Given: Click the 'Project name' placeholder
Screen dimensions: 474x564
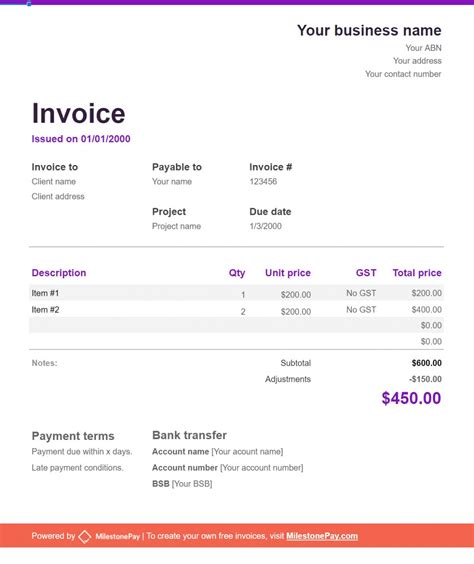Looking at the screenshot, I should (176, 226).
